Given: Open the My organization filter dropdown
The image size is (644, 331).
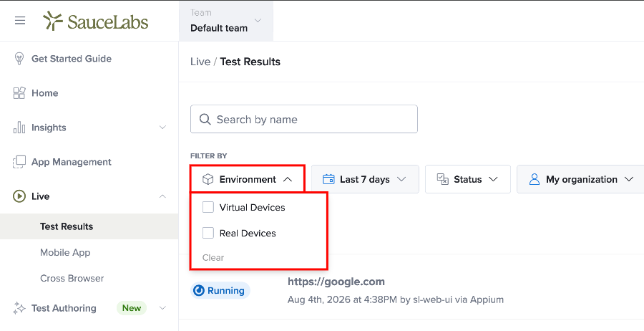Looking at the screenshot, I should 581,179.
